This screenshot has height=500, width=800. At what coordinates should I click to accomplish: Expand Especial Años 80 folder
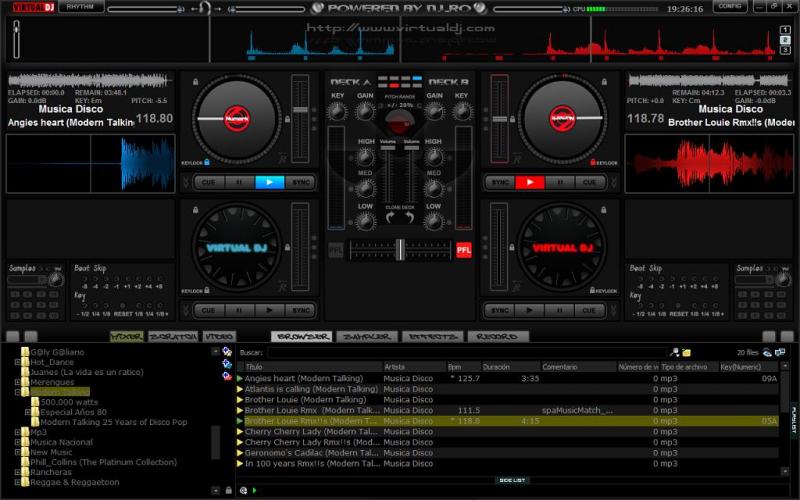[x=28, y=412]
